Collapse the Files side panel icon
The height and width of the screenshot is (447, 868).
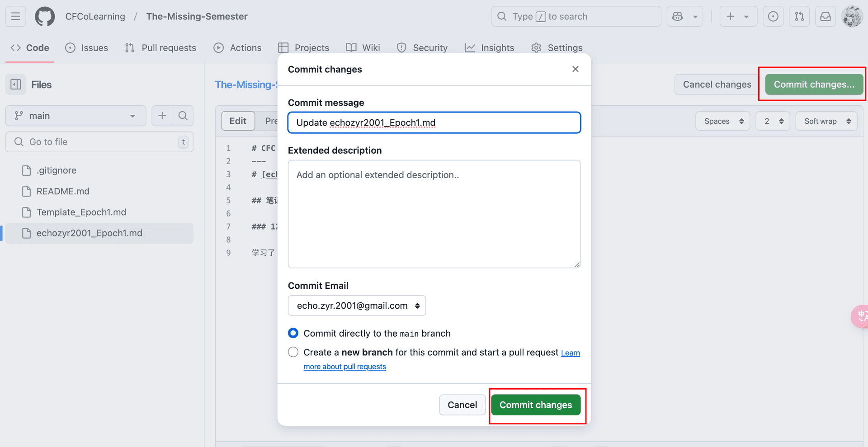(16, 85)
